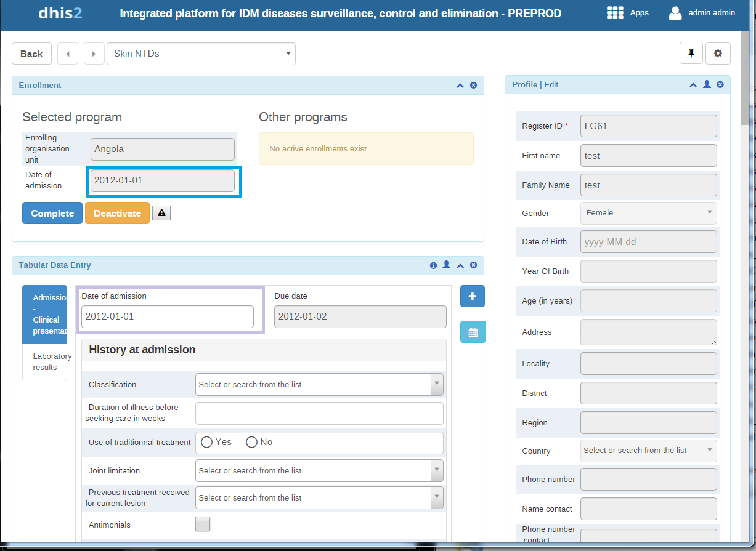Click the person icon in Profile header
The height and width of the screenshot is (551, 756).
tap(707, 85)
